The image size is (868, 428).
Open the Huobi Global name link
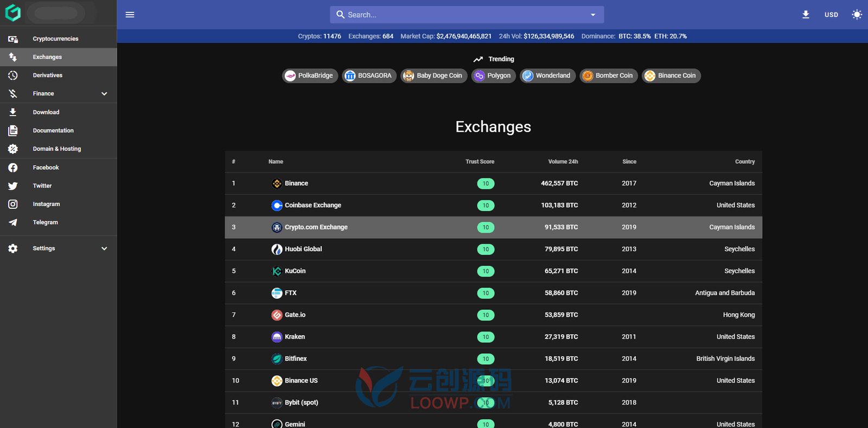303,249
